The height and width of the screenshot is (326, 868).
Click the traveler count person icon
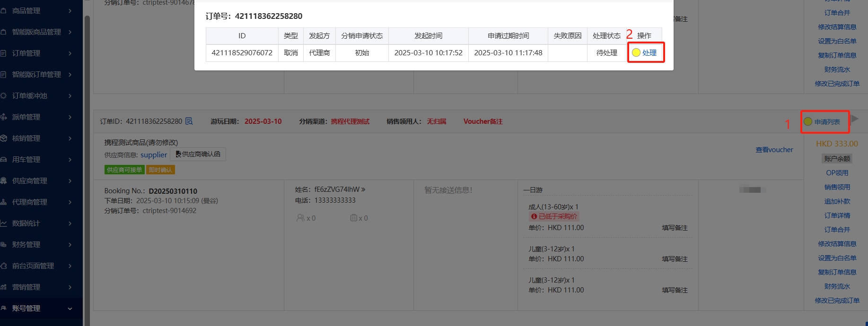(x=300, y=218)
